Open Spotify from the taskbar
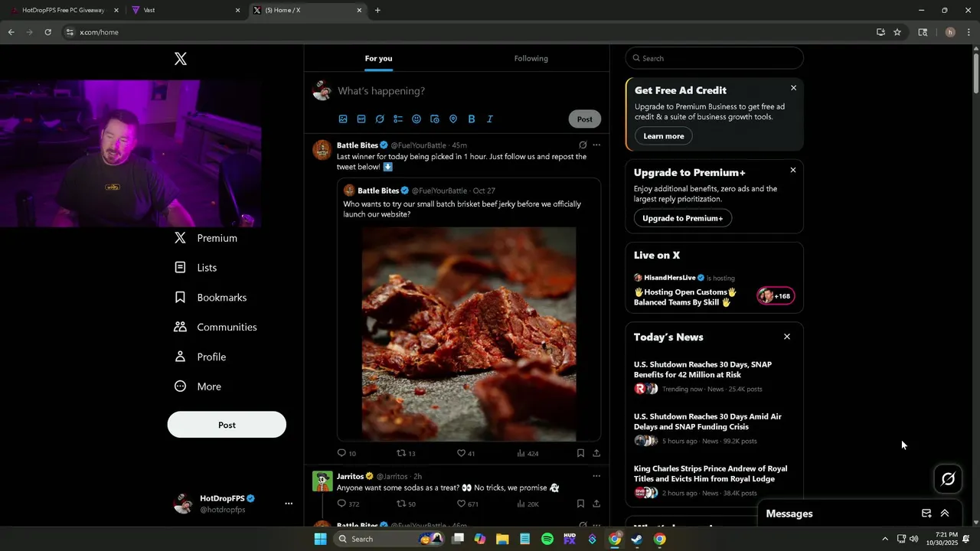Screen dimensions: 980x551 (547, 539)
